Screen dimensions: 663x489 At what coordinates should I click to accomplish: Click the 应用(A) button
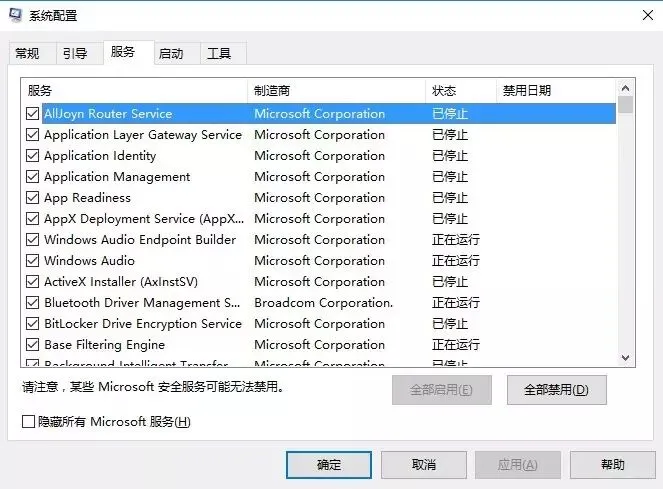coord(518,465)
